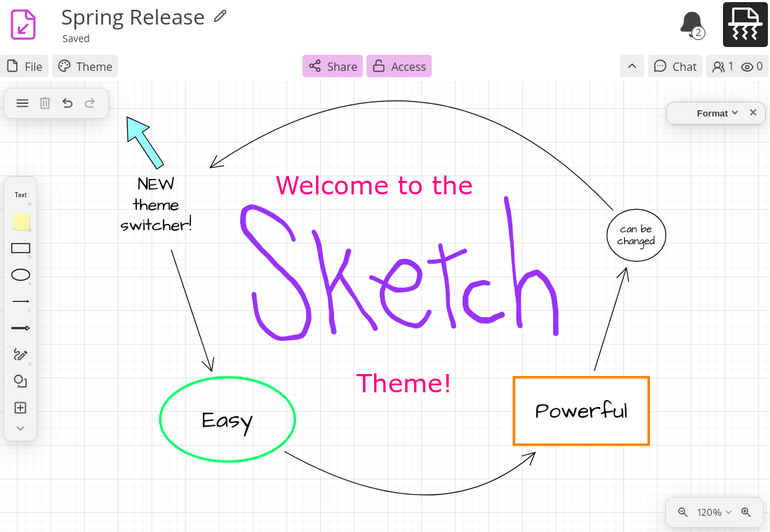Open notifications bell
This screenshot has width=770, height=532.
(692, 25)
